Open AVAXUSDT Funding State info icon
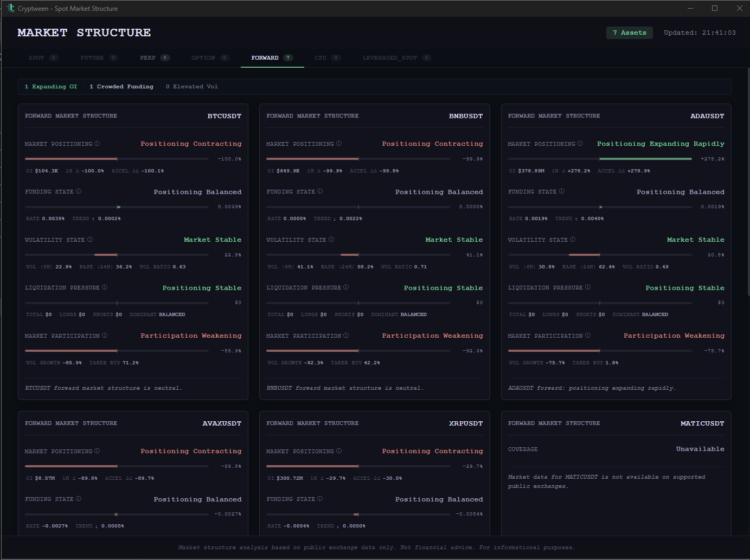 click(79, 499)
